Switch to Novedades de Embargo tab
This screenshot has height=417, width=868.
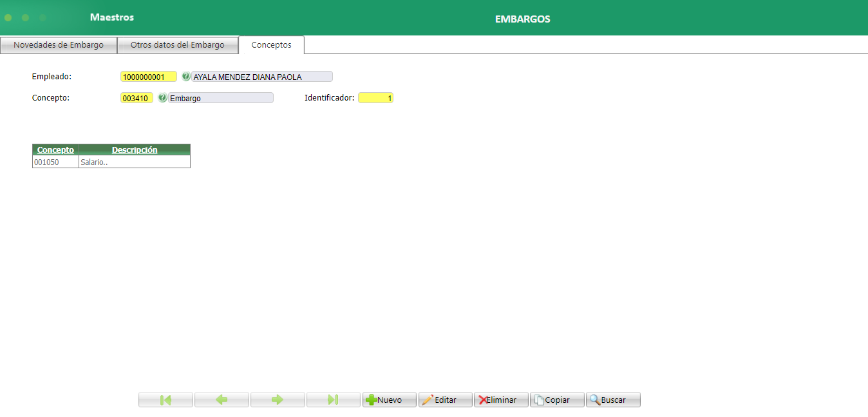click(x=59, y=45)
